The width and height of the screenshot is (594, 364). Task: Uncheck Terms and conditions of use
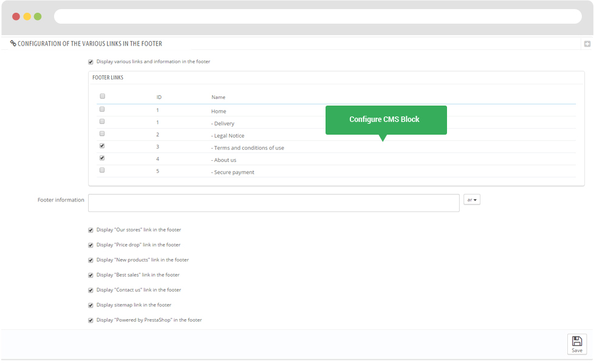(x=102, y=146)
